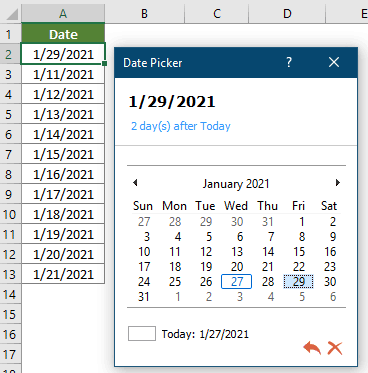Screen dimensions: 368x373
Task: Click column C header
Action: coord(217,14)
